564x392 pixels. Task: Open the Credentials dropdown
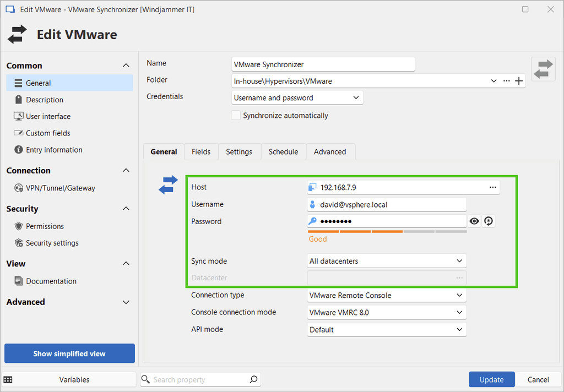(x=297, y=98)
